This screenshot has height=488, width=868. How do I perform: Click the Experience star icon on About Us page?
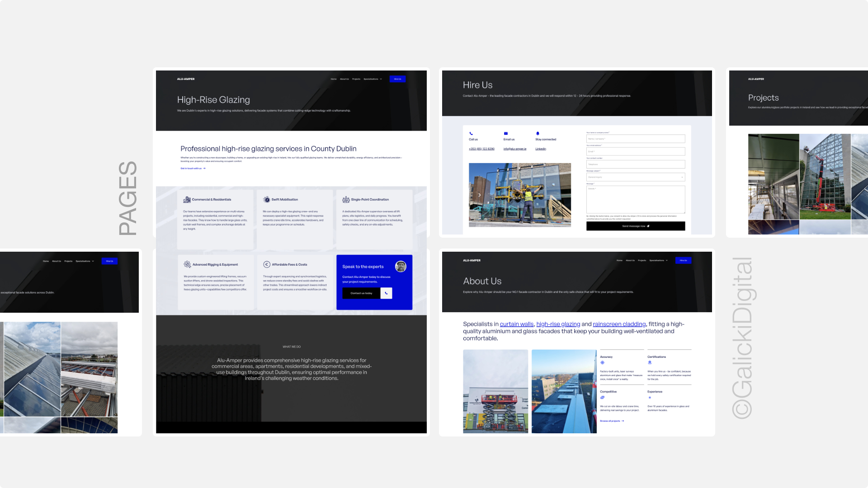650,397
